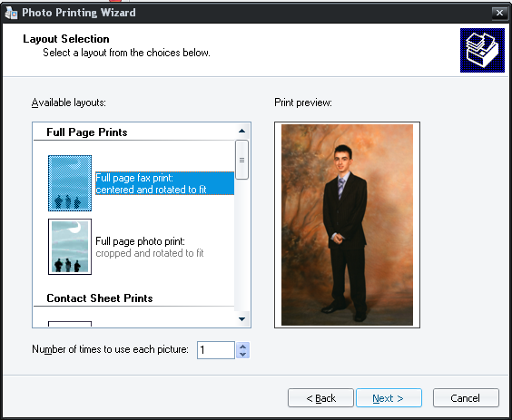
Task: Click the layouts list scrollbar thumb
Action: click(242, 160)
